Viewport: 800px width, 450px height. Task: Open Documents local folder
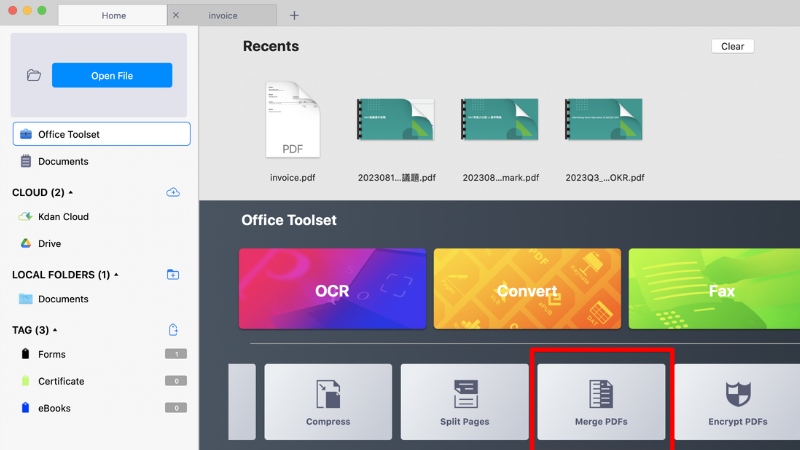[x=63, y=298]
